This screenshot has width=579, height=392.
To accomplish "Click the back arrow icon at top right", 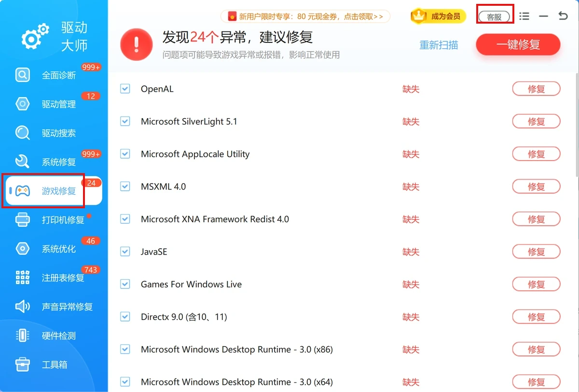I will pos(563,16).
